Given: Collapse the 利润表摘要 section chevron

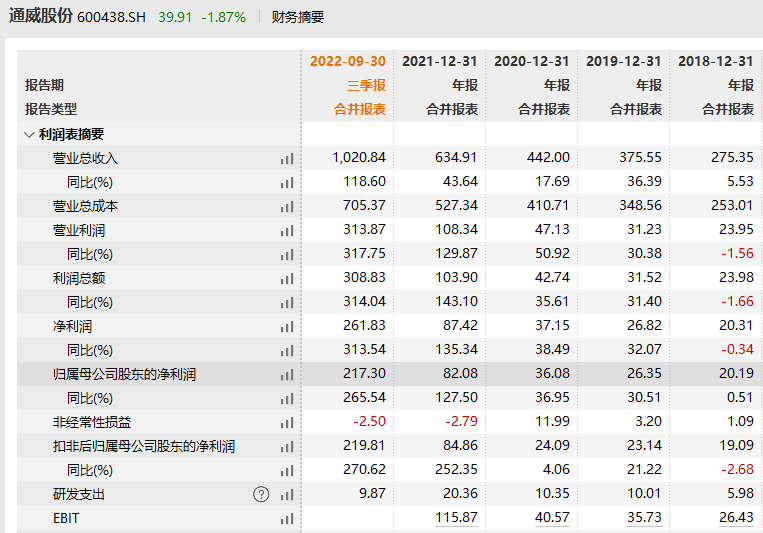Looking at the screenshot, I should click(29, 135).
